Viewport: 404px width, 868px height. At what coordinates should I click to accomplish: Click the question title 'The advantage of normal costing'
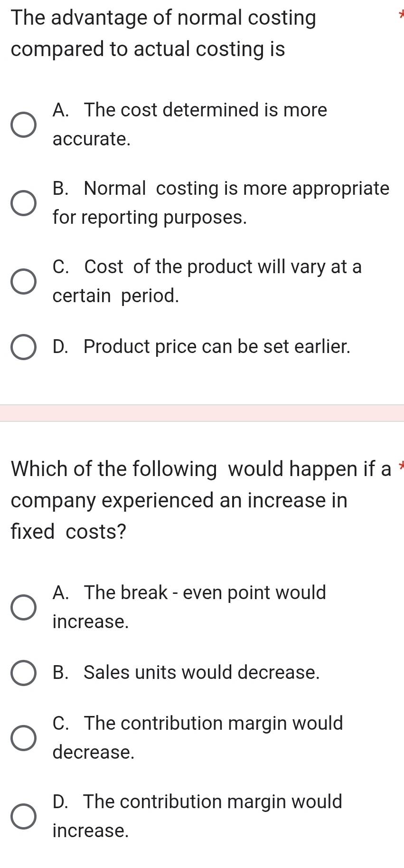(163, 18)
